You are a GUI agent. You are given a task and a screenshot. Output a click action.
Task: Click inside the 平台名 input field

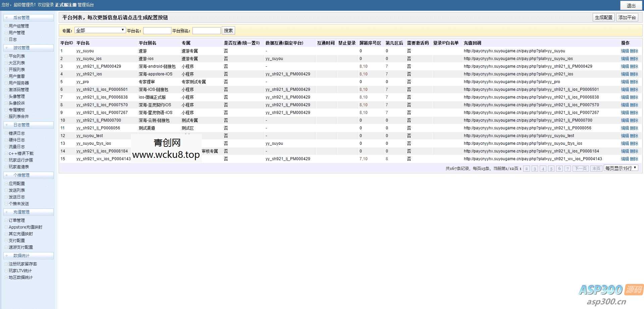pyautogui.click(x=157, y=30)
